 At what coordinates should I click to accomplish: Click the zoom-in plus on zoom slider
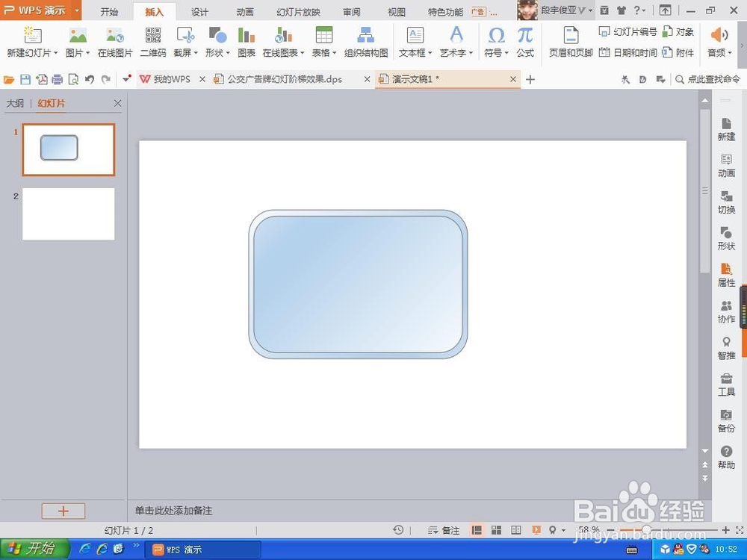(725, 530)
